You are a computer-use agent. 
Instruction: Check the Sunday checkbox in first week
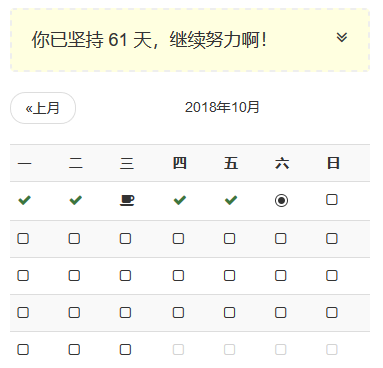pos(332,200)
